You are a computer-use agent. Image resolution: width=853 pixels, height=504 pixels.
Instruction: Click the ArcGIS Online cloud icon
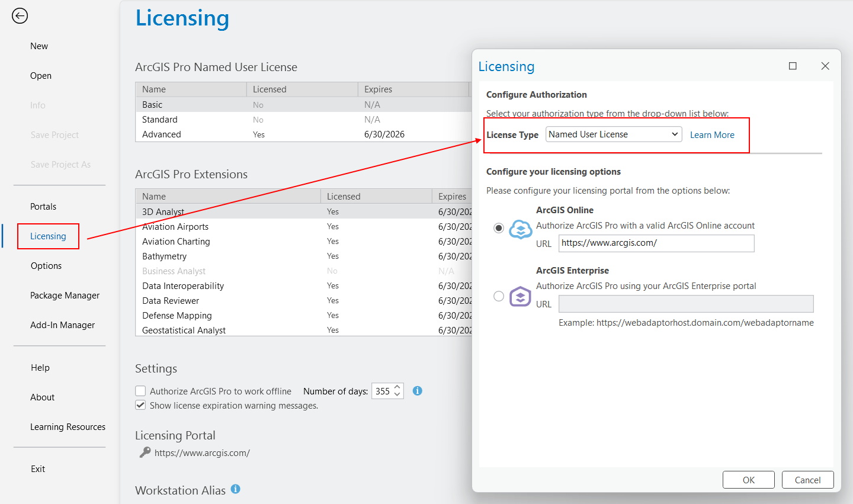pos(521,229)
